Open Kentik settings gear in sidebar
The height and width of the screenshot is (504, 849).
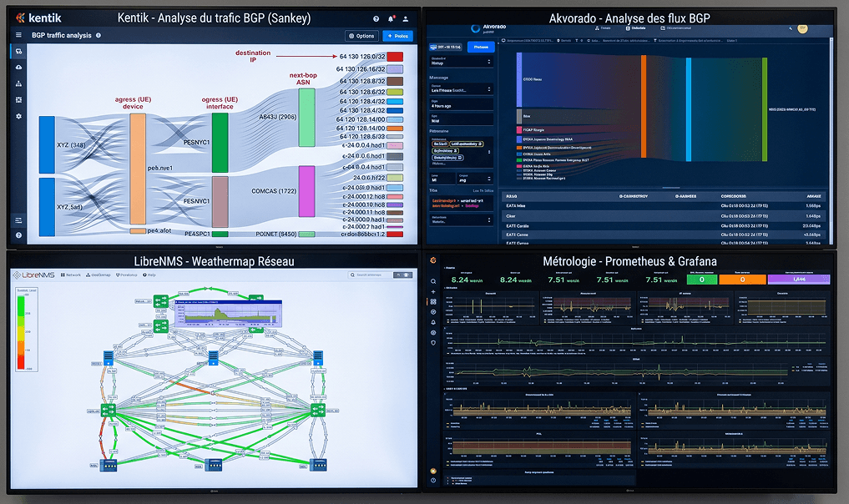[18, 116]
